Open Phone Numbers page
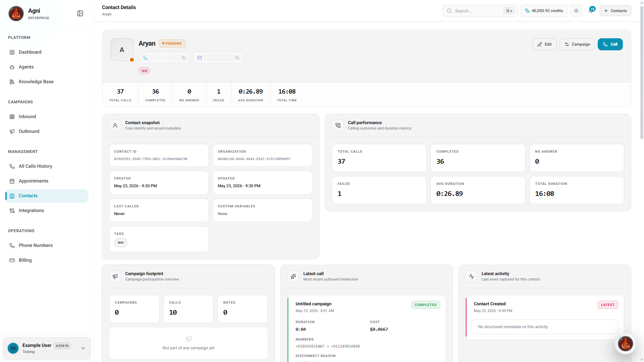This screenshot has height=362, width=644. [47, 245]
